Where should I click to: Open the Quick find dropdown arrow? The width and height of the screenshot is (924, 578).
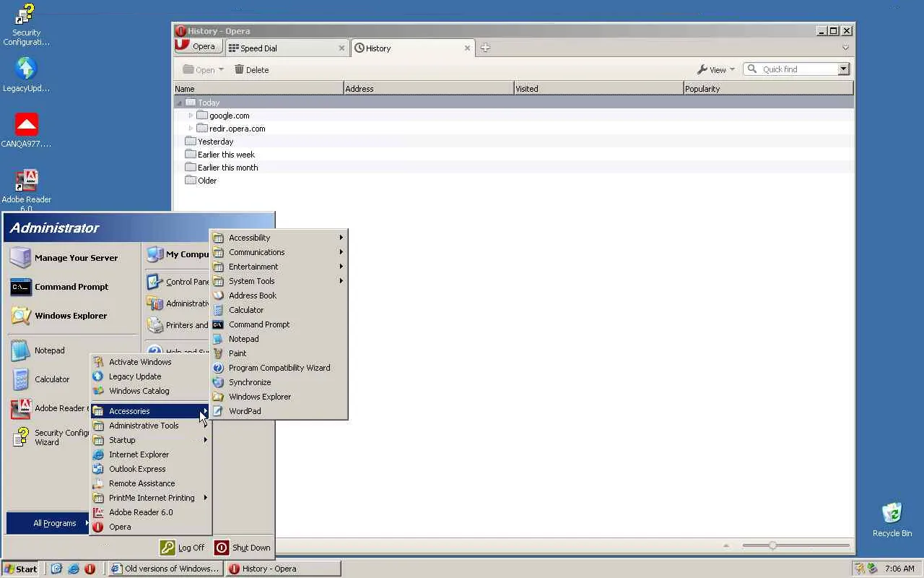click(x=843, y=69)
